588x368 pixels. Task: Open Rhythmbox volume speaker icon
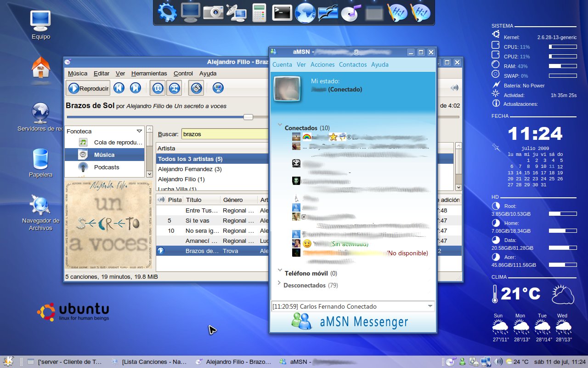454,88
